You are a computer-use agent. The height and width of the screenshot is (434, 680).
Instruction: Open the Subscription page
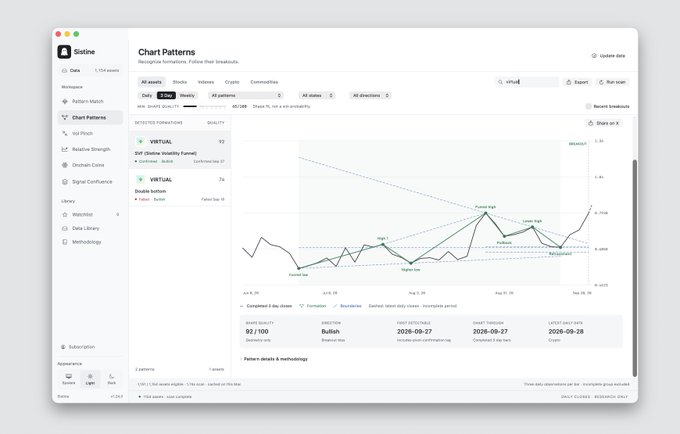[78, 347]
